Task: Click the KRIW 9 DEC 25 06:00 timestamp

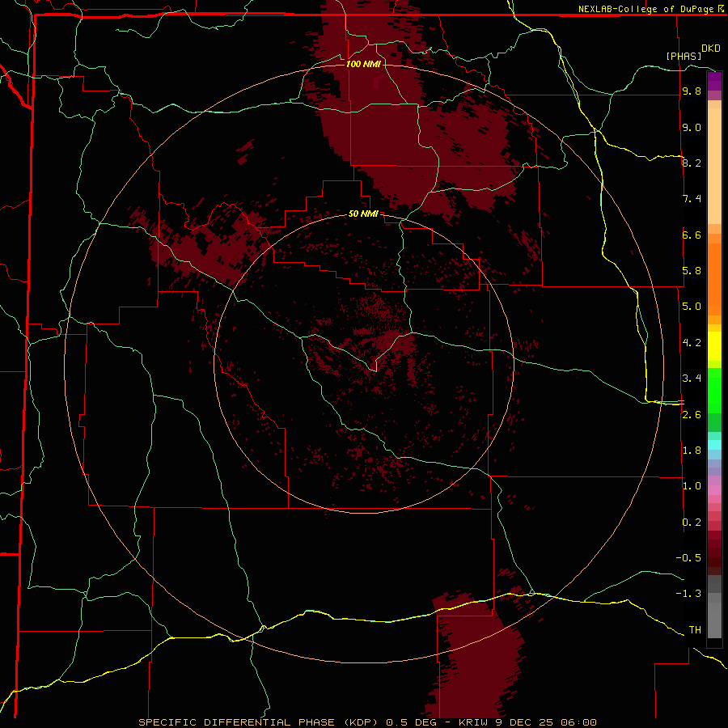Action: pos(527,722)
